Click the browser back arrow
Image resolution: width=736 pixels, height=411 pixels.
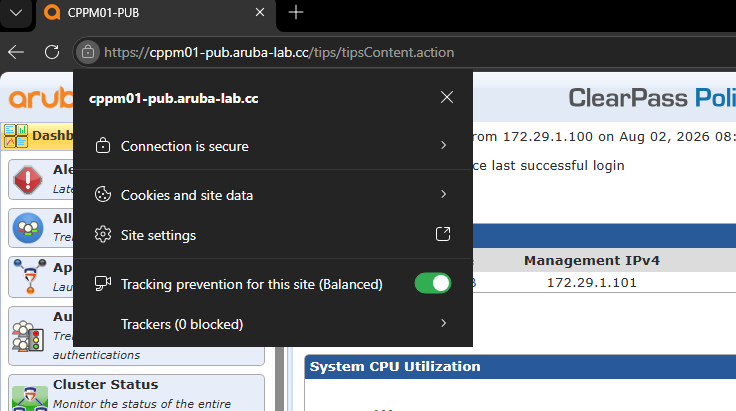pos(16,52)
